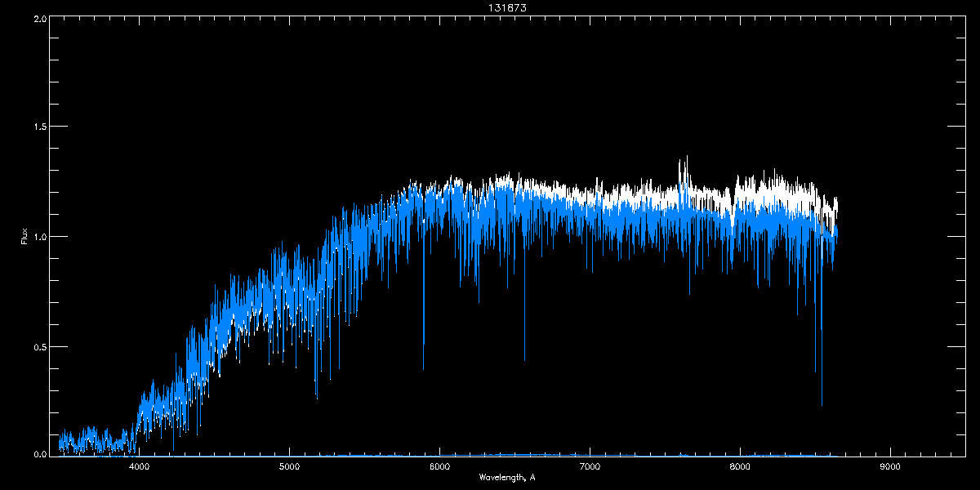Click the 2.0 y-axis tick label
The image size is (980, 490).
click(x=39, y=19)
